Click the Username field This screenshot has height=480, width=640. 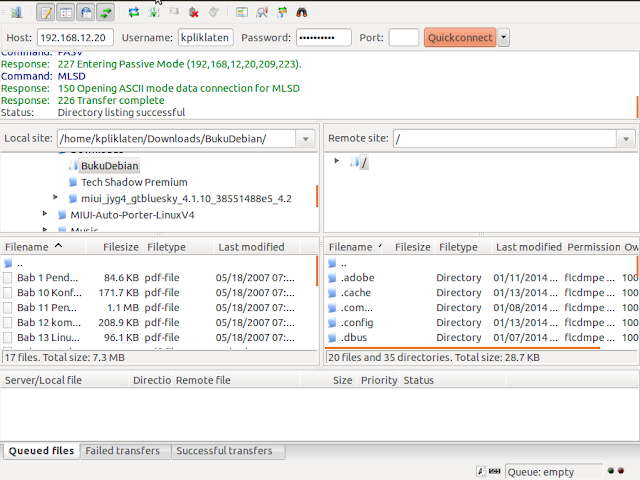206,38
